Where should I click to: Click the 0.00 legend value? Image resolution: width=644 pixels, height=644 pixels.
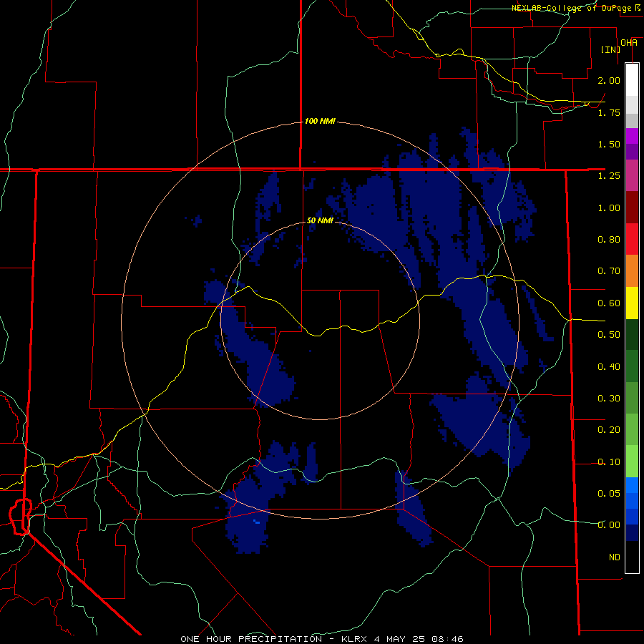click(x=609, y=525)
